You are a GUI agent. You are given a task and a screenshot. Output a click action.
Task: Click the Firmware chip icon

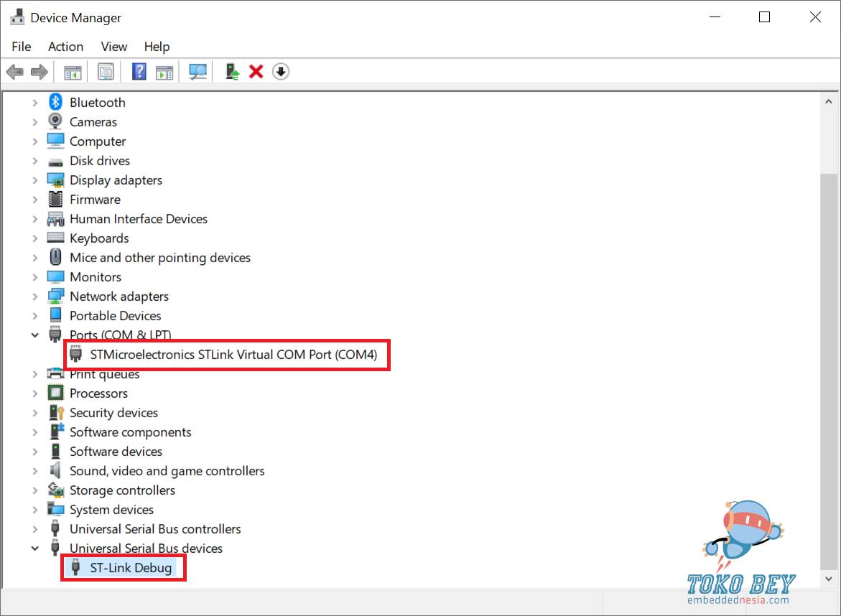point(55,200)
